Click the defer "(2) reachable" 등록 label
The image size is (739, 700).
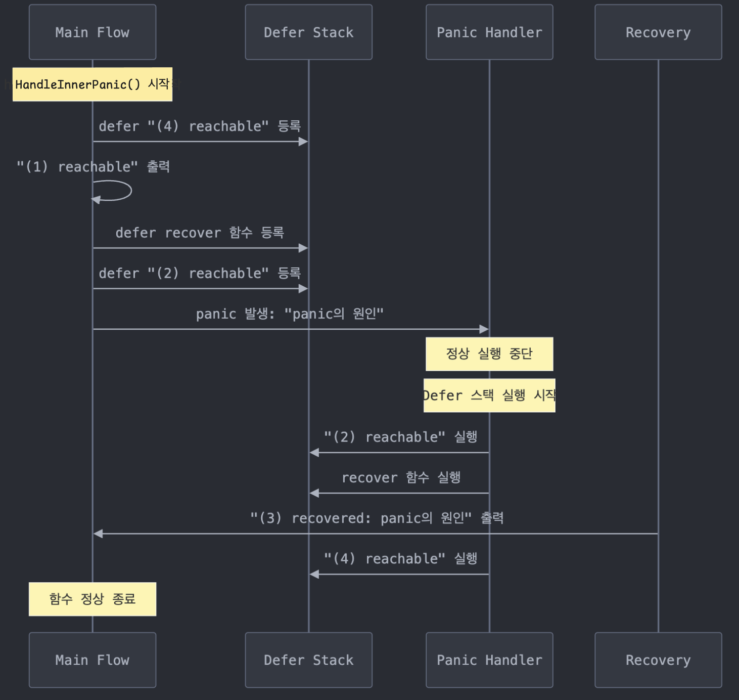click(x=200, y=273)
